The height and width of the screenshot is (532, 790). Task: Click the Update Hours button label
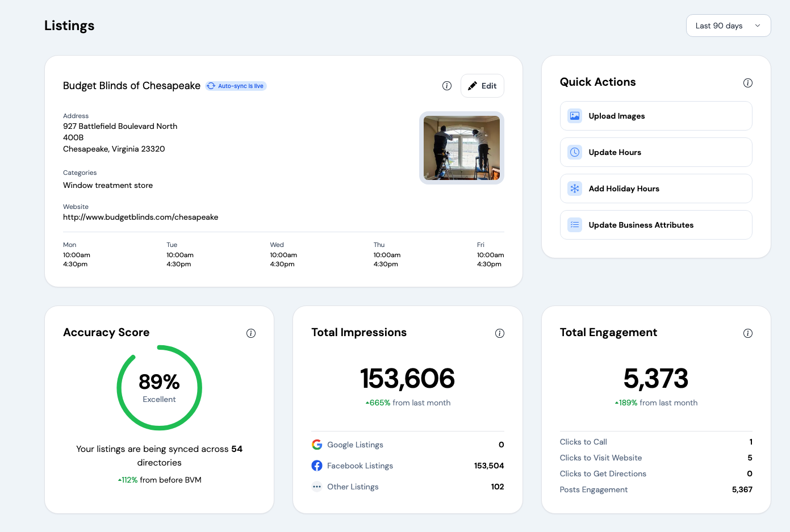[x=615, y=152]
